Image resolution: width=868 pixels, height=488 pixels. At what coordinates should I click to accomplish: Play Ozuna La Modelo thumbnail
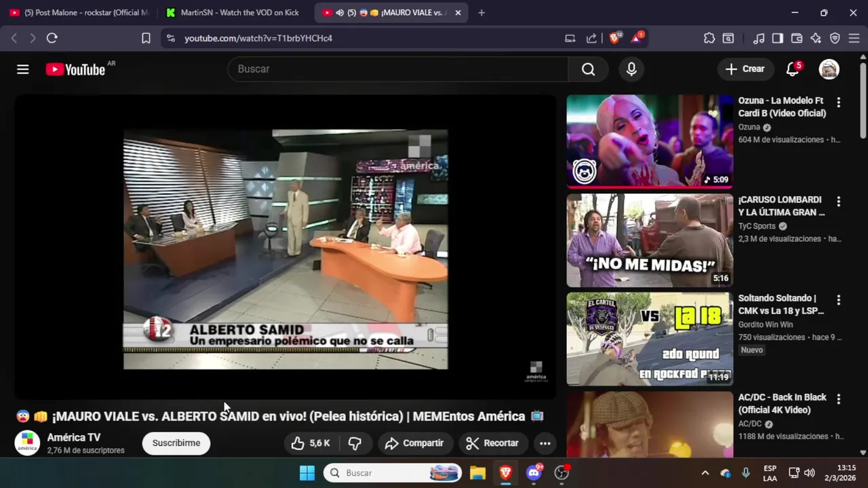tap(650, 141)
